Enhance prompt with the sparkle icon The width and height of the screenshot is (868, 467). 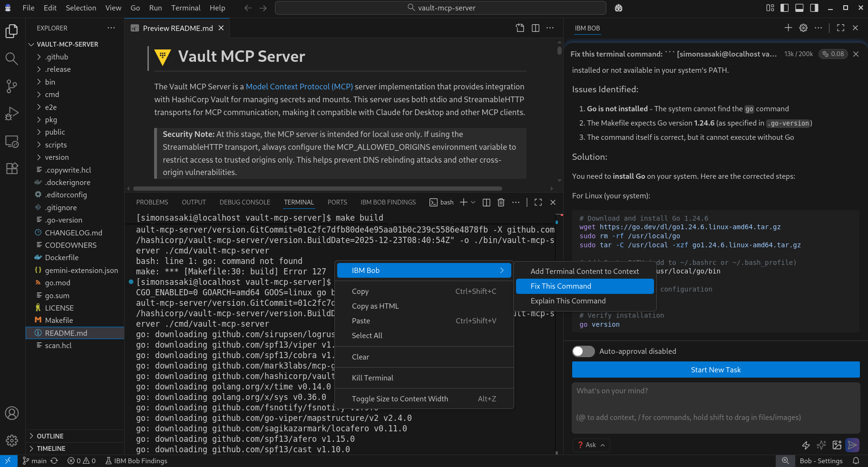(821, 445)
